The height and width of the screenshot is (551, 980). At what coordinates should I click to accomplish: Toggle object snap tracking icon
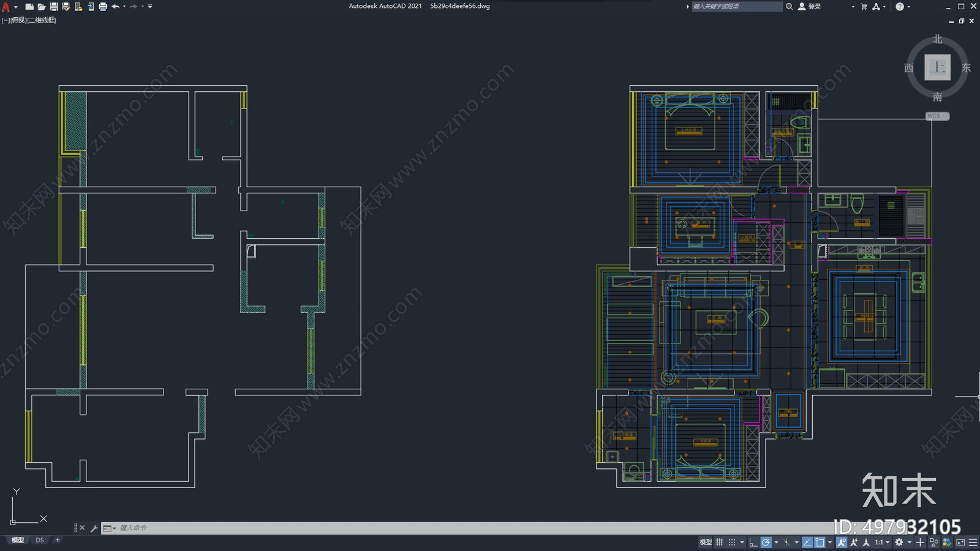point(807,542)
